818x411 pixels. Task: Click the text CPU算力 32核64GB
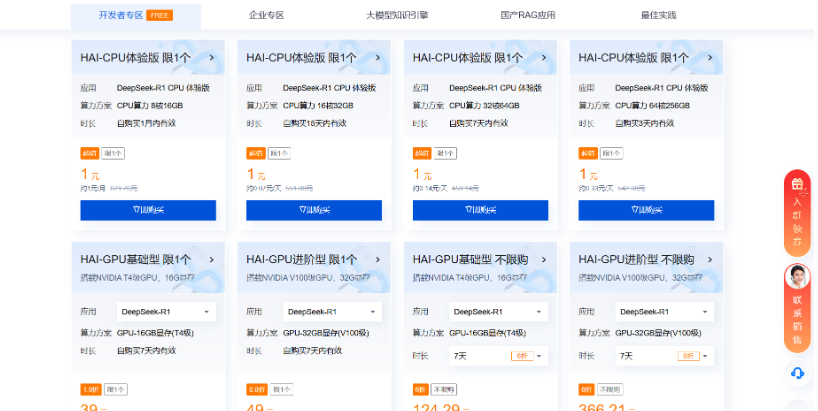[x=484, y=105]
